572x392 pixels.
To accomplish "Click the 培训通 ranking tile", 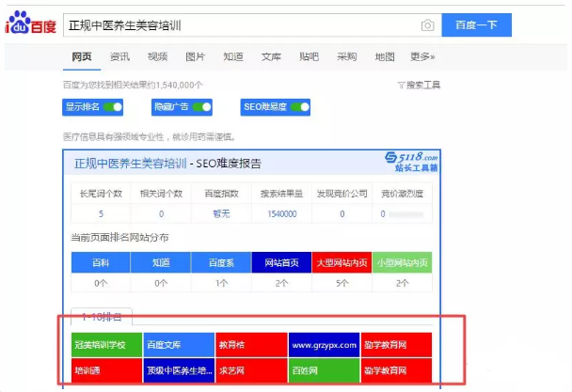I will (x=106, y=370).
